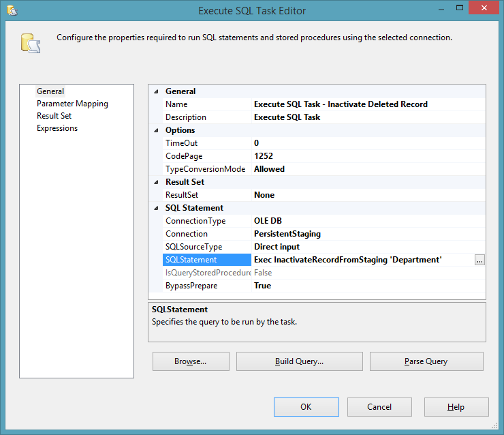Collapse the SQL Statement property group
This screenshot has height=435, width=504.
[156, 208]
